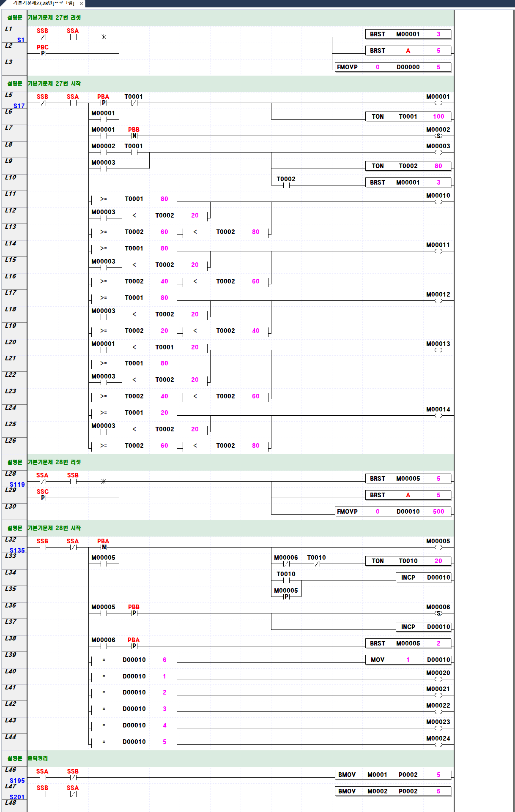The height and width of the screenshot is (812, 515).
Task: Select the MOV 1 D00010 instruction box
Action: click(408, 660)
